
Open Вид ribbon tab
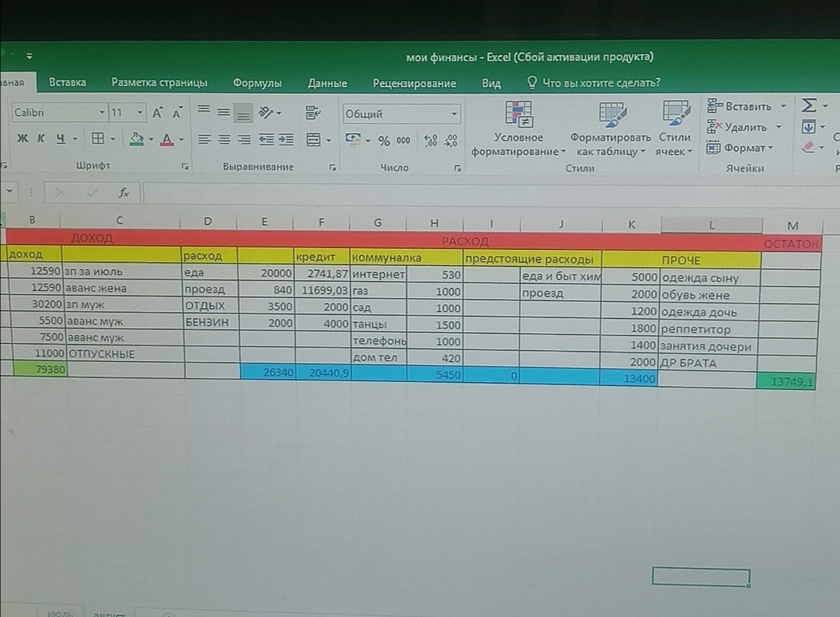(491, 83)
